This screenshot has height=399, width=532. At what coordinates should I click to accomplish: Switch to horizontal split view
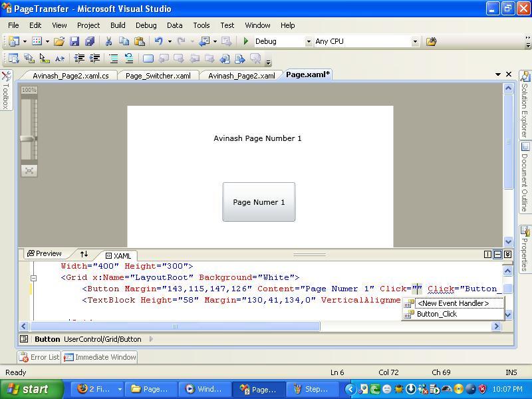coord(497,255)
